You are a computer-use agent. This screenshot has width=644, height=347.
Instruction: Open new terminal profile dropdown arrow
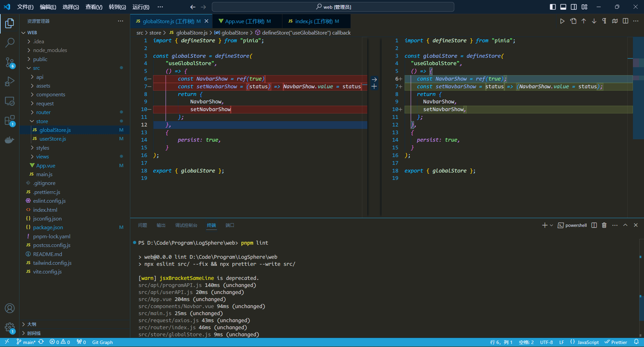[551, 225]
